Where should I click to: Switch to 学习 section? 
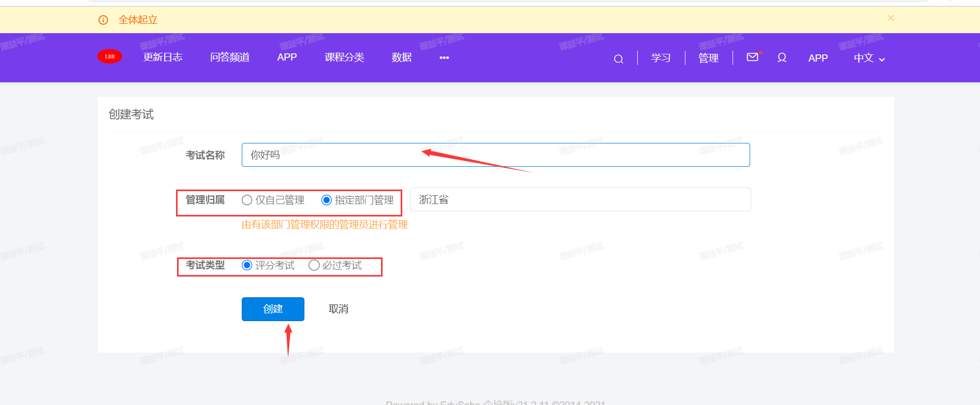click(661, 58)
